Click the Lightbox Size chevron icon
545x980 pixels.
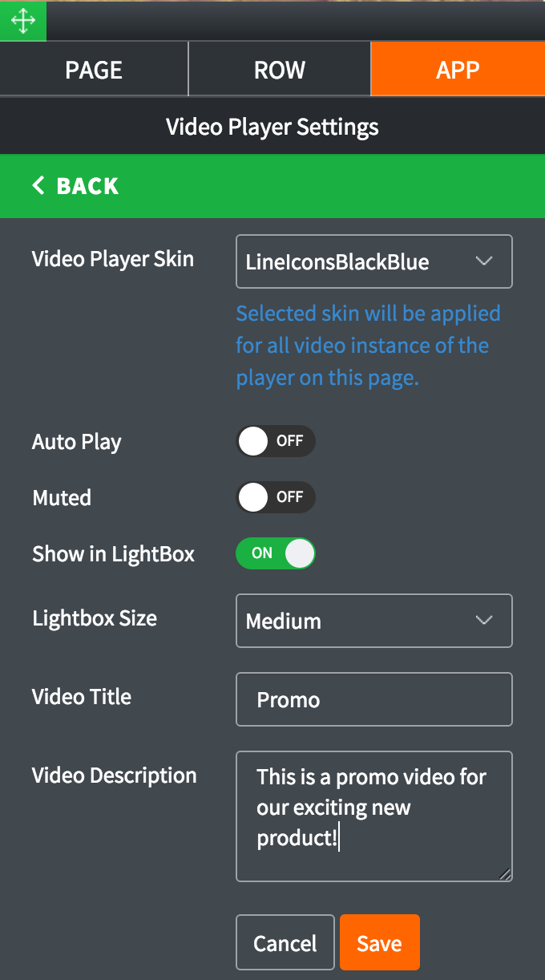[483, 620]
